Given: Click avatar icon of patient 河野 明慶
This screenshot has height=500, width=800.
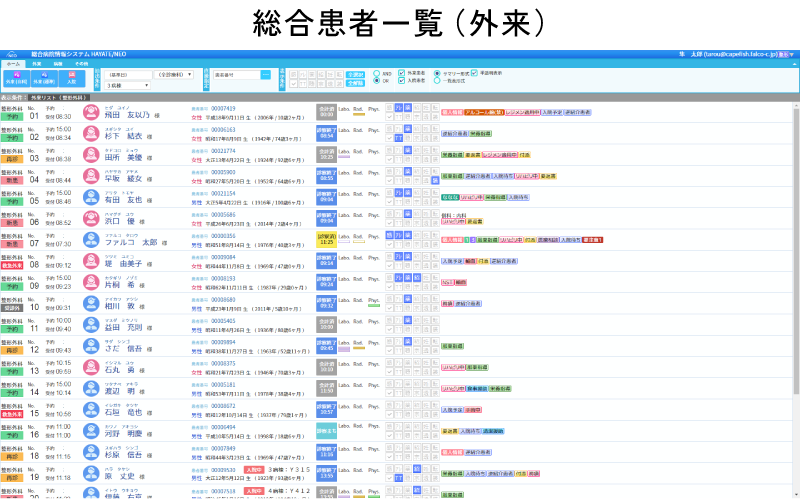Looking at the screenshot, I should [x=91, y=431].
